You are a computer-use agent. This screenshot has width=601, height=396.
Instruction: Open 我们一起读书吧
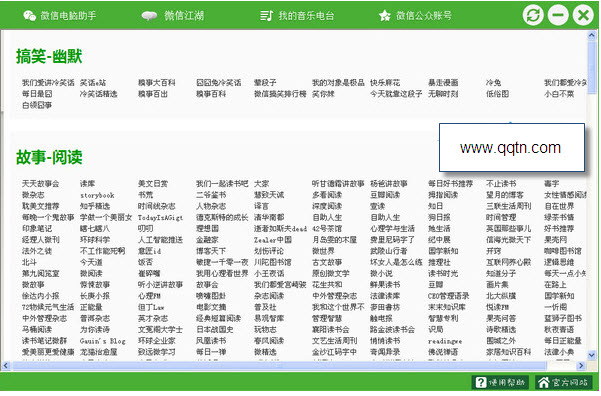(x=222, y=184)
